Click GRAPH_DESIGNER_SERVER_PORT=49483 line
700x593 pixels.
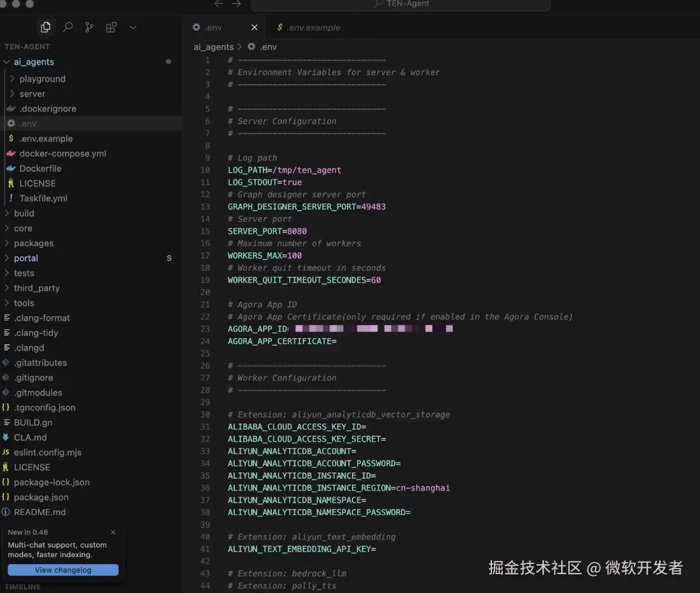point(307,207)
